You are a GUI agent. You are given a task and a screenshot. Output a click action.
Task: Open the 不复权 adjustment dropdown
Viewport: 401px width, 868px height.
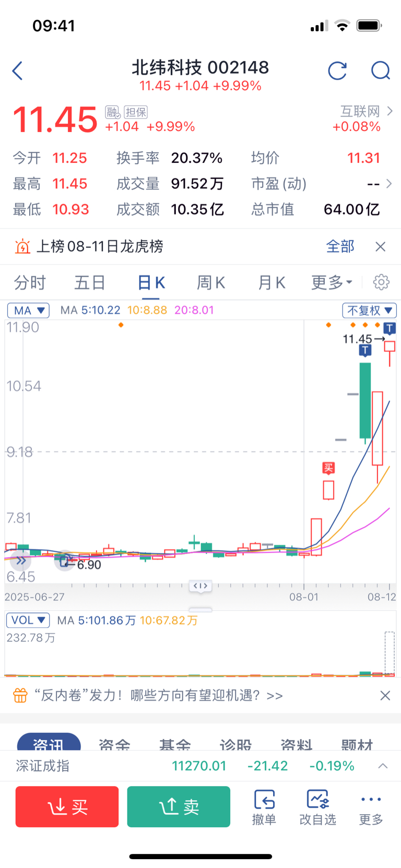(x=369, y=311)
